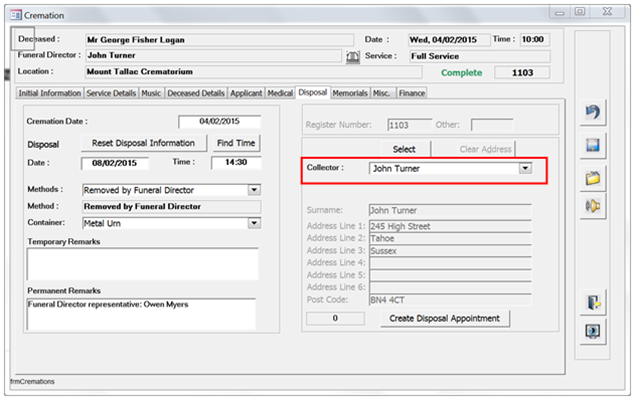The image size is (633, 398).
Task: Click the Permanent Remarks text box
Action: coord(141,314)
